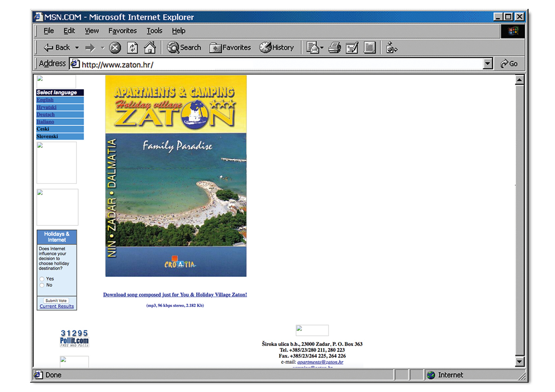The height and width of the screenshot is (392, 555).
Task: Go to the Home page icon
Action: [x=150, y=47]
